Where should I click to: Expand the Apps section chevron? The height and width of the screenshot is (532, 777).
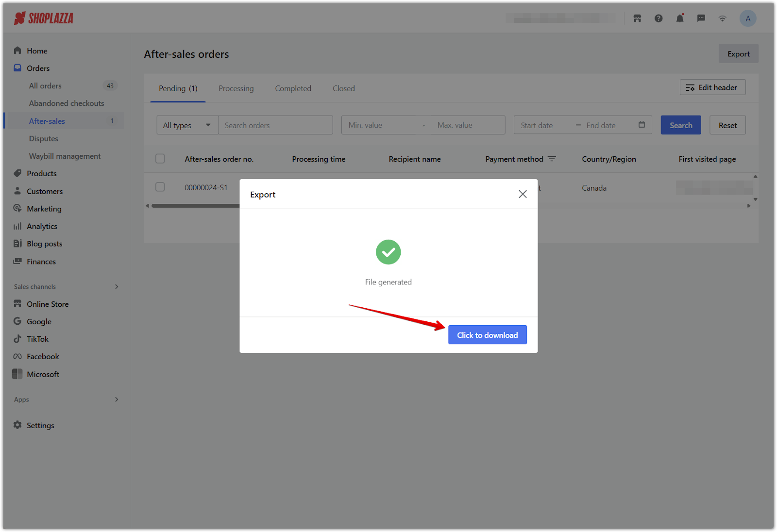(117, 399)
